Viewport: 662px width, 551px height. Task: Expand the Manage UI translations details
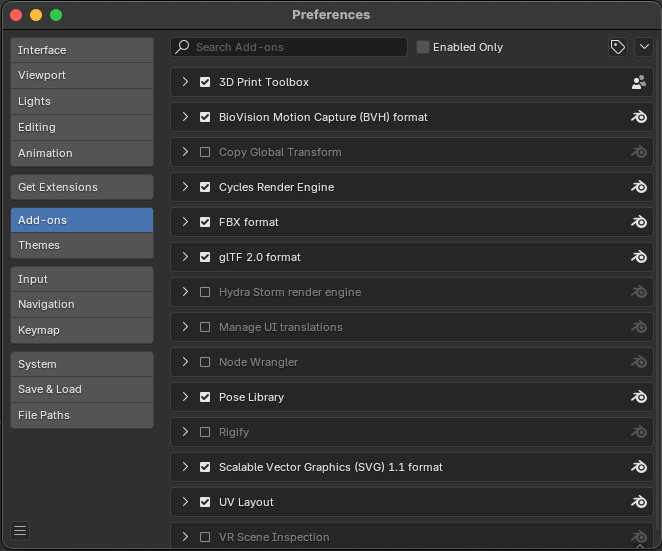tap(185, 327)
